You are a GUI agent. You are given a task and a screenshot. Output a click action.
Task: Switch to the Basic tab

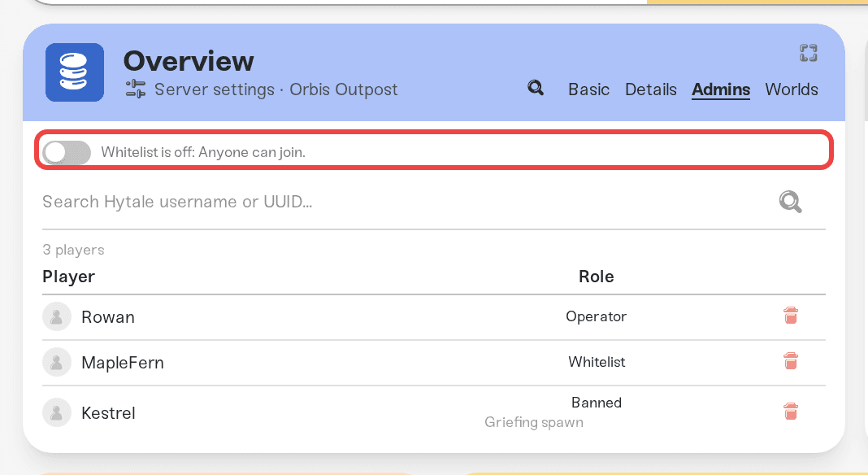(588, 89)
